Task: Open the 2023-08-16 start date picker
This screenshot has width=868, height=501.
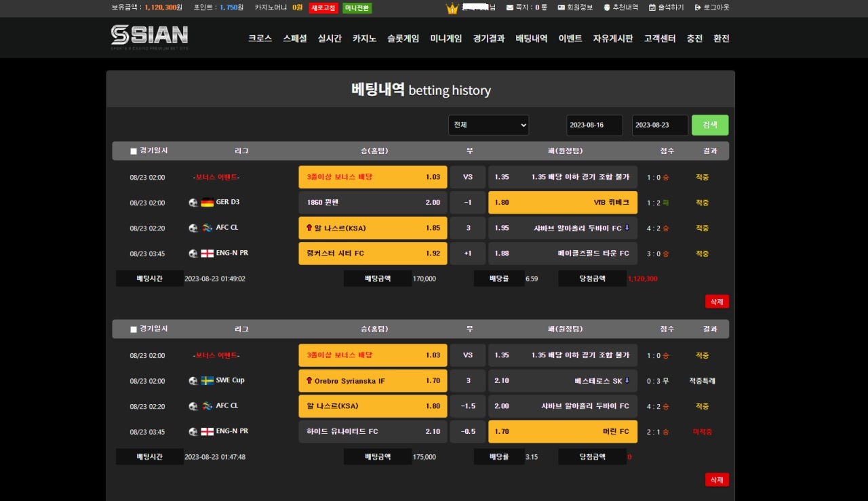Action: (595, 125)
